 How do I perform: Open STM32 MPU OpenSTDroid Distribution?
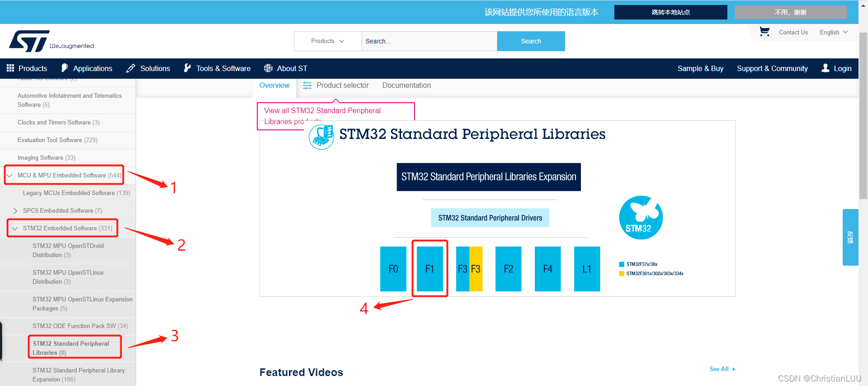(68, 251)
